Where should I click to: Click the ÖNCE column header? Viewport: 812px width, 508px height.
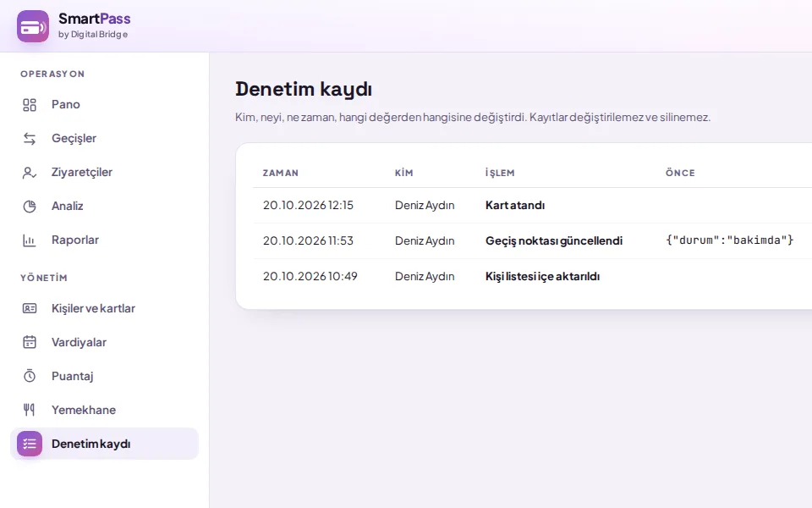tap(680, 173)
